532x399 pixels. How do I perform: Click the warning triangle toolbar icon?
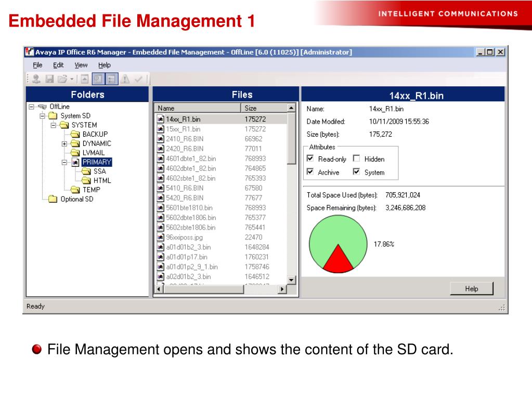125,79
